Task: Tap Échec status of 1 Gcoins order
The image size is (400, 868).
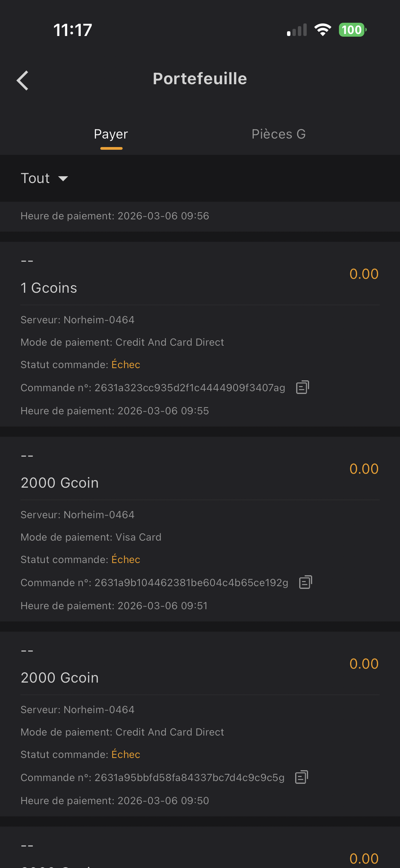Action: (x=126, y=365)
